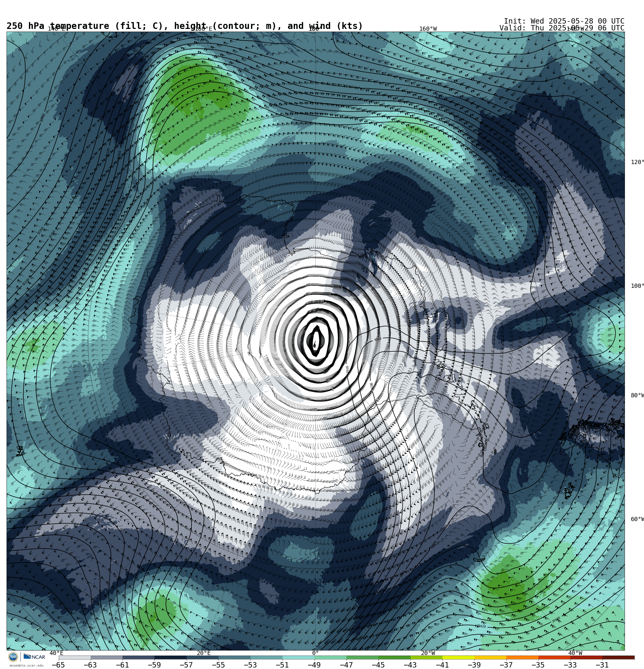Click the -39 colorbar tick label
644x669 pixels.
pos(474,665)
